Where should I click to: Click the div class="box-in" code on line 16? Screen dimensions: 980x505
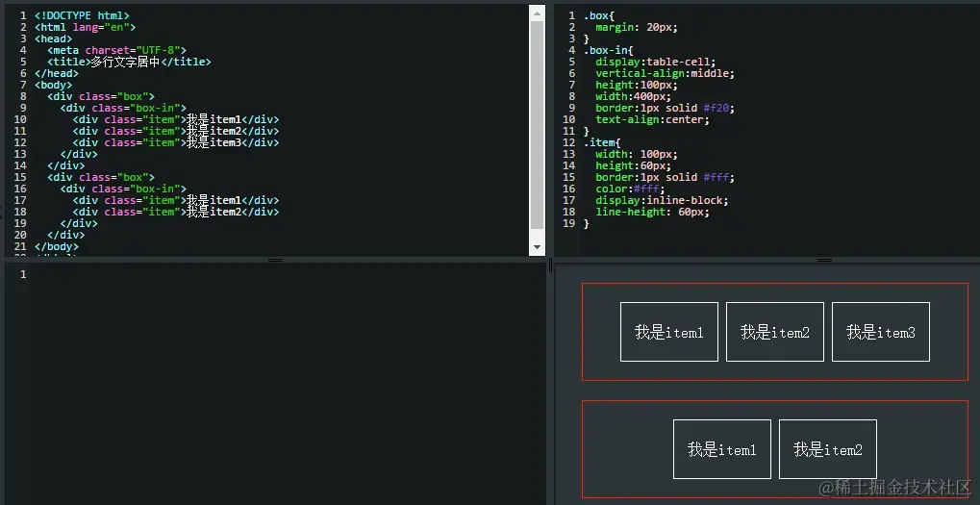click(x=123, y=189)
